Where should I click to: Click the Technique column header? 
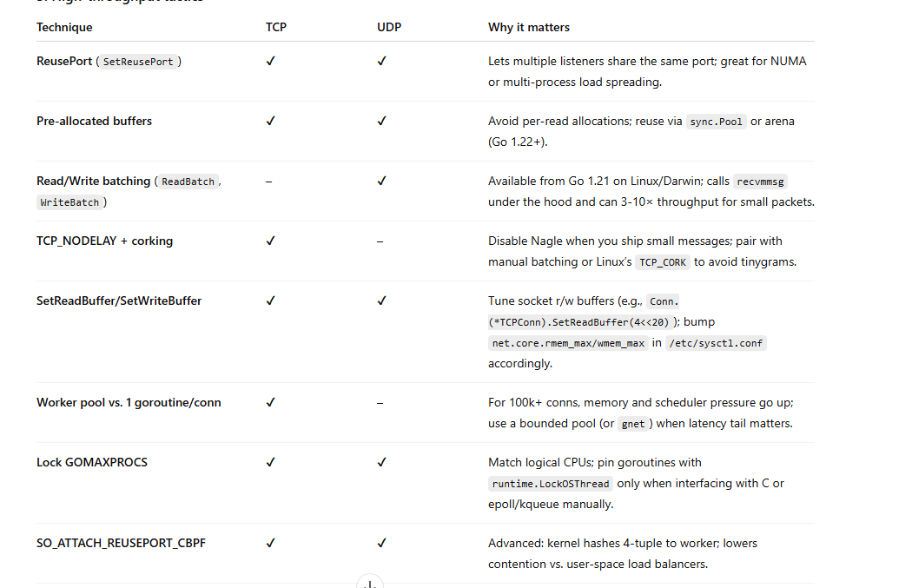[64, 27]
